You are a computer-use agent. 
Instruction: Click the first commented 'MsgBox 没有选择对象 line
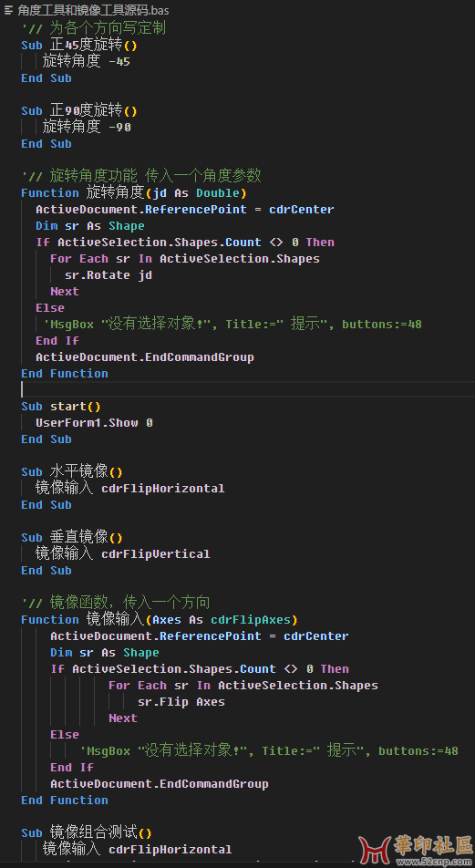click(229, 325)
